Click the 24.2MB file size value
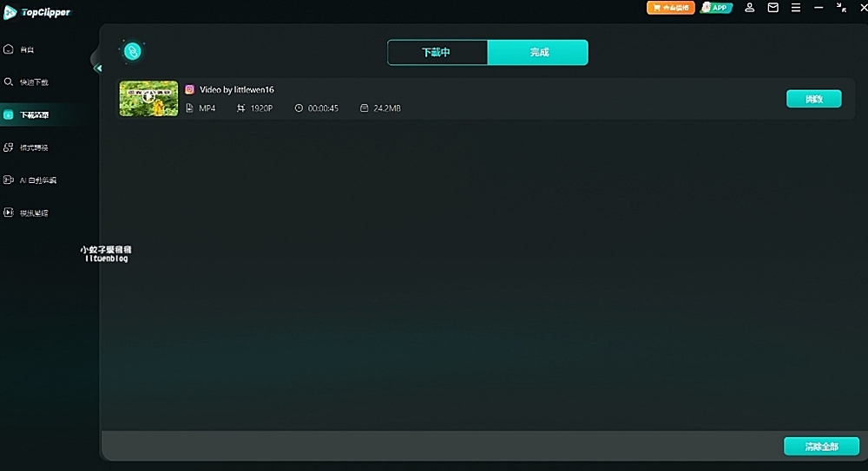The height and width of the screenshot is (471, 868). point(387,108)
